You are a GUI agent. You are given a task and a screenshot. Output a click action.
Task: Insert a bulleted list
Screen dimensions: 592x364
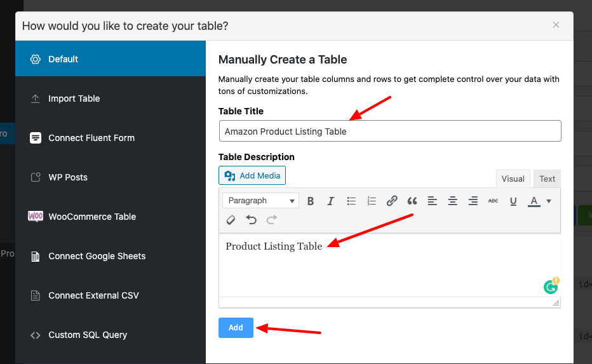(351, 201)
